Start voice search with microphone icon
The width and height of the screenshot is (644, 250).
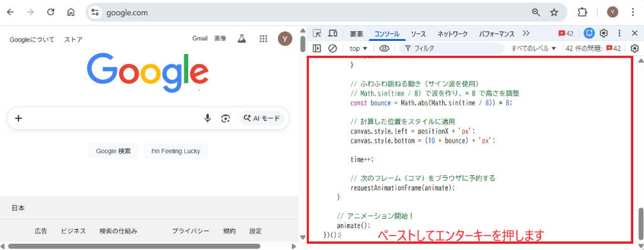click(x=208, y=118)
